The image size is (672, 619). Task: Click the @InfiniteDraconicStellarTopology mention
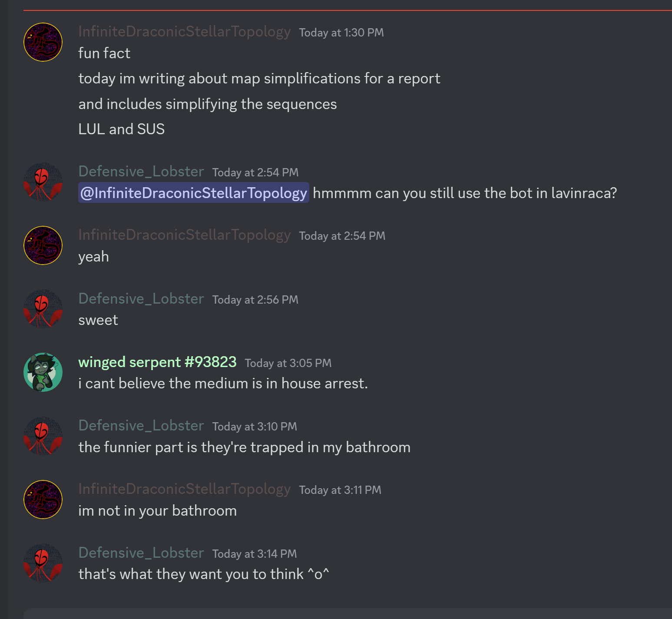coord(194,192)
